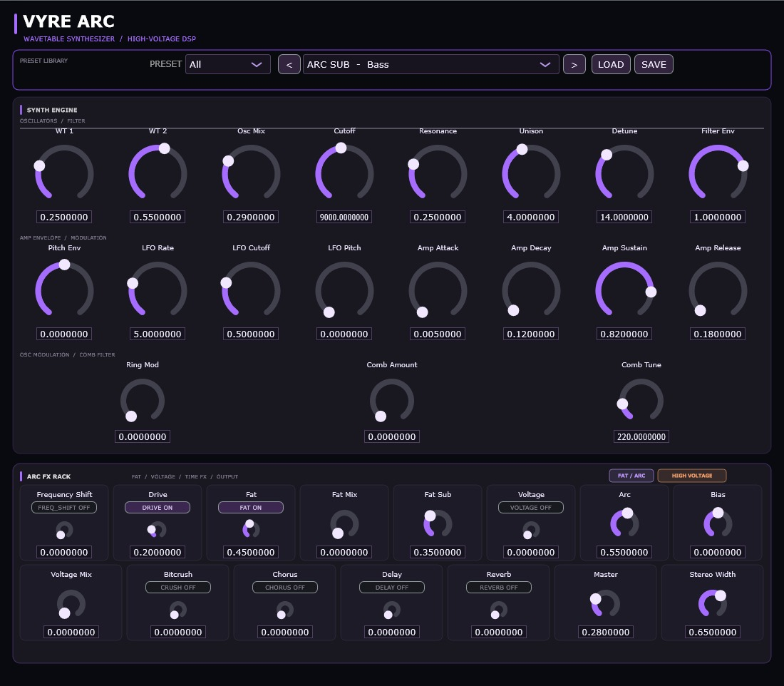The width and height of the screenshot is (784, 686).
Task: Click the Comb Tune value field 220.0000000
Action: [641, 437]
